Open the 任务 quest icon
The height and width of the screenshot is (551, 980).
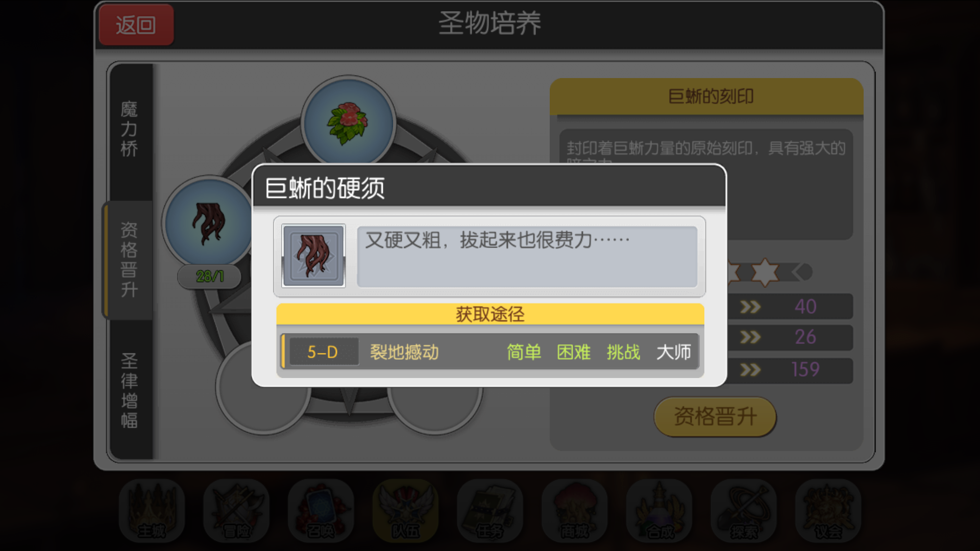tap(490, 511)
